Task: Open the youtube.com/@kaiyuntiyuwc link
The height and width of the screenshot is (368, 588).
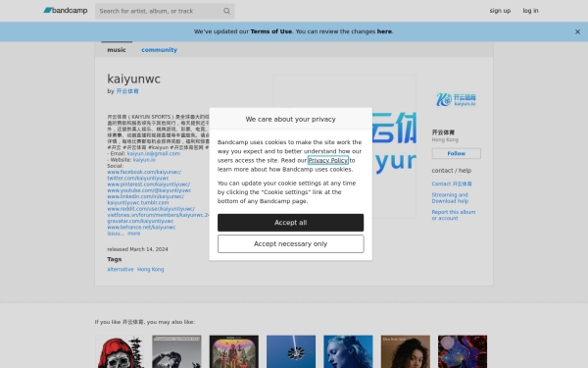Action: pyautogui.click(x=149, y=190)
